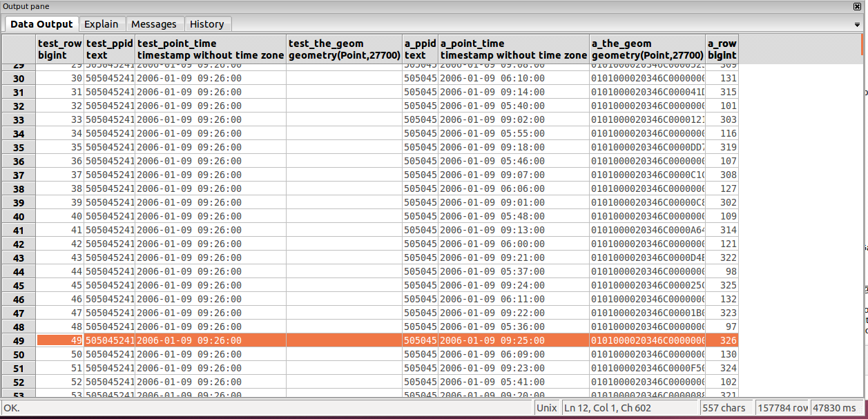This screenshot has height=419, width=868.
Task: Select row header 30
Action: tap(19, 78)
